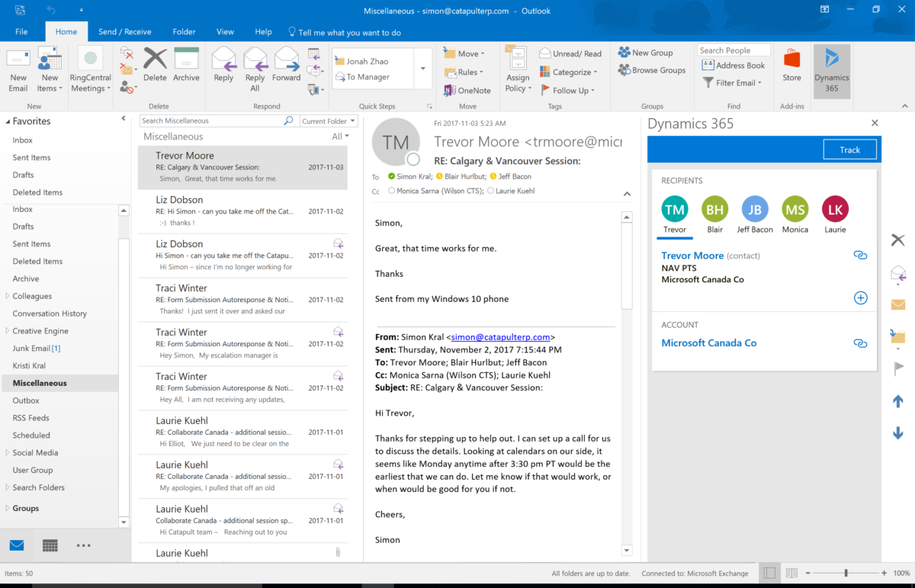Click the link icon beside Trevor Moore contact
This screenshot has height=588, width=915.
coord(860,255)
